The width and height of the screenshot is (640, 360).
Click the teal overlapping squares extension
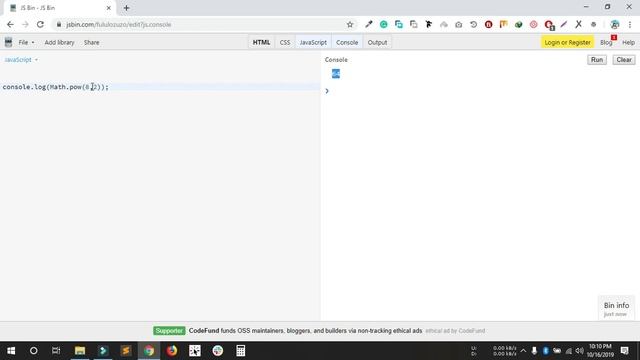pyautogui.click(x=399, y=24)
